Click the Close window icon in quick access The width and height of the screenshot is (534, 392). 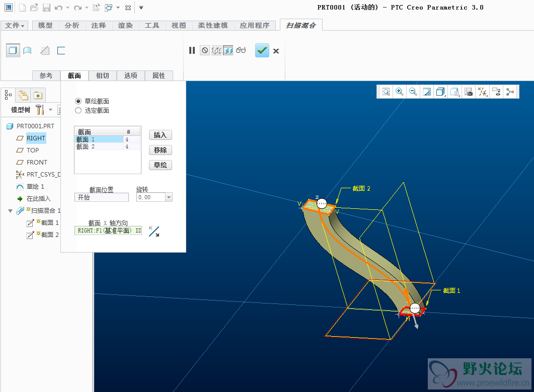(x=128, y=8)
